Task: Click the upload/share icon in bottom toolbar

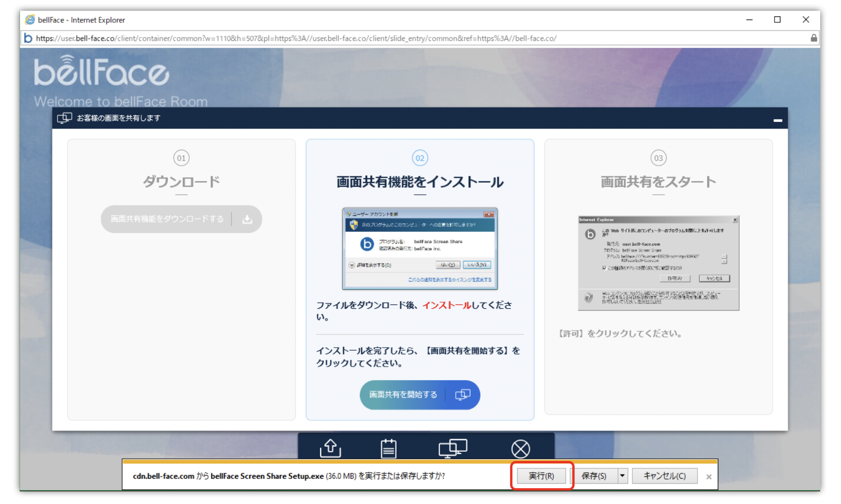Action: pos(330,448)
